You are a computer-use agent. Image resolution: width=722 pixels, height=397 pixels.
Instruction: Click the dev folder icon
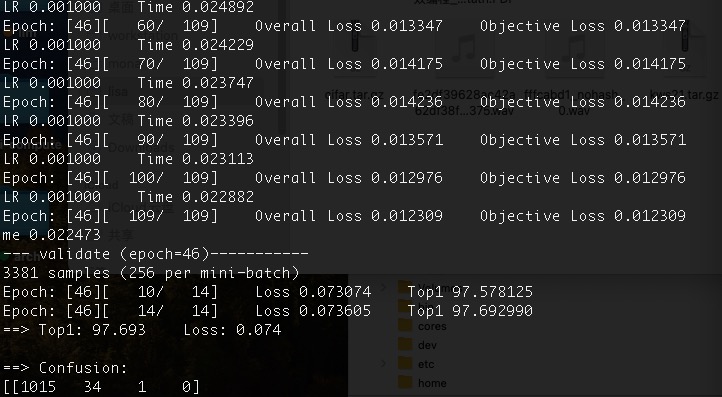pos(405,344)
